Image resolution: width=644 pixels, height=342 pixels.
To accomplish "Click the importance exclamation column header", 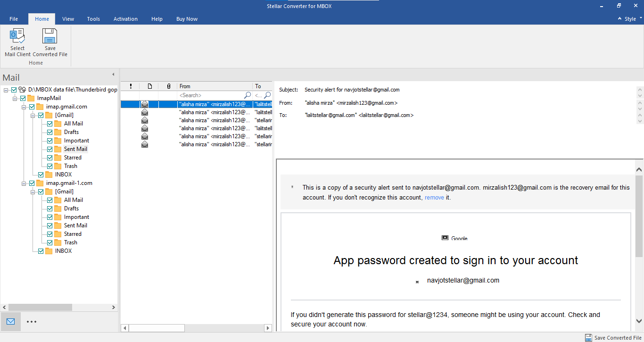I will tap(131, 86).
